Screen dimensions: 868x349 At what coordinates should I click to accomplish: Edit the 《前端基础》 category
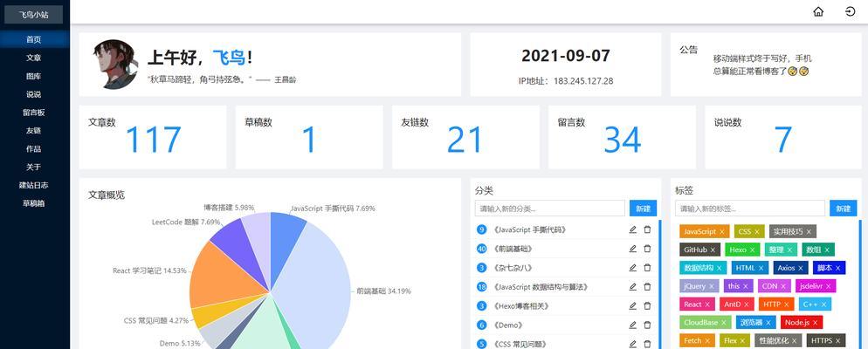point(633,249)
